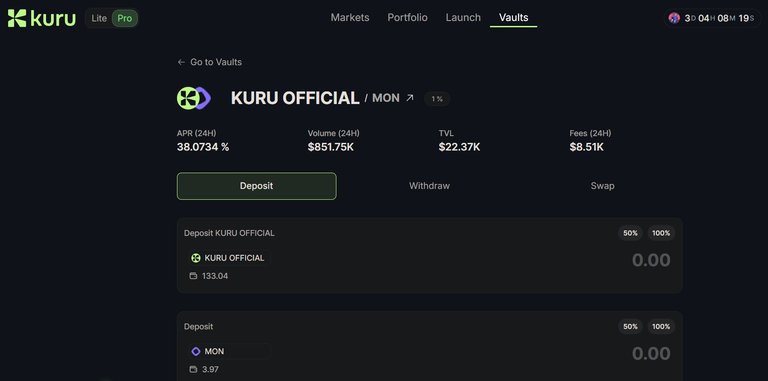Go to the Portfolio page
Image resolution: width=768 pixels, height=381 pixels.
[x=408, y=18]
